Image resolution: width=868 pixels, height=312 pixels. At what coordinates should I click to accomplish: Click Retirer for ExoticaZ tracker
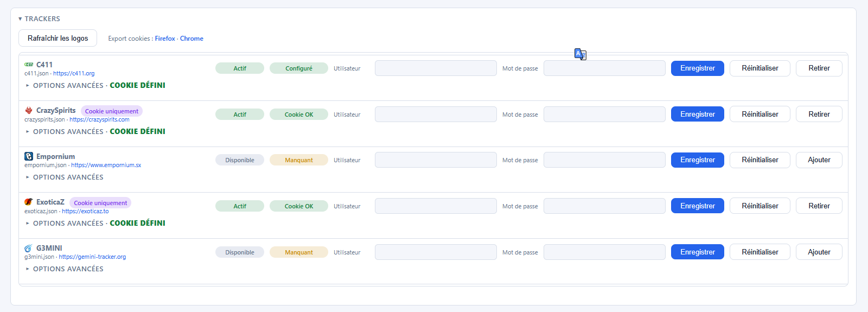click(819, 206)
